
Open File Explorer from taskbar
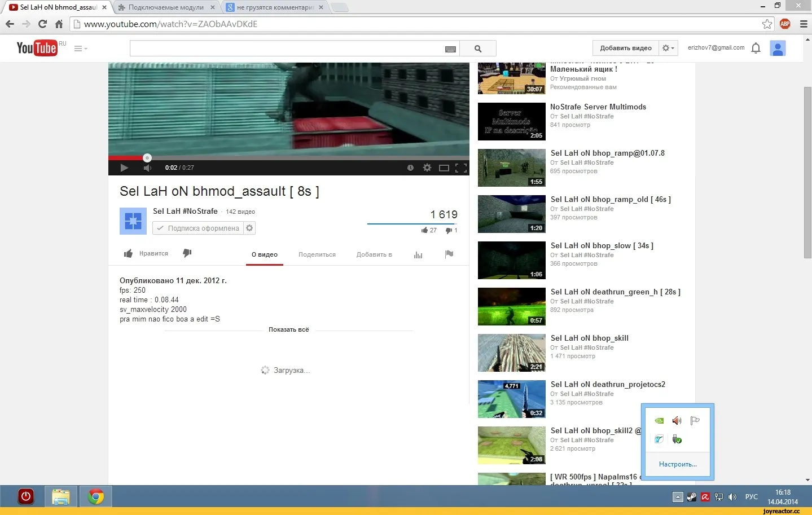click(60, 497)
